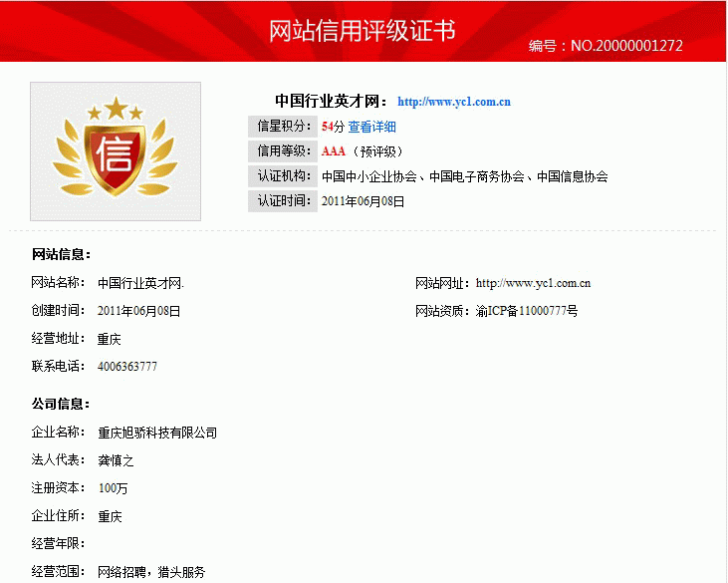Click the 认证时间 date 2011年06月08日

[x=364, y=201]
